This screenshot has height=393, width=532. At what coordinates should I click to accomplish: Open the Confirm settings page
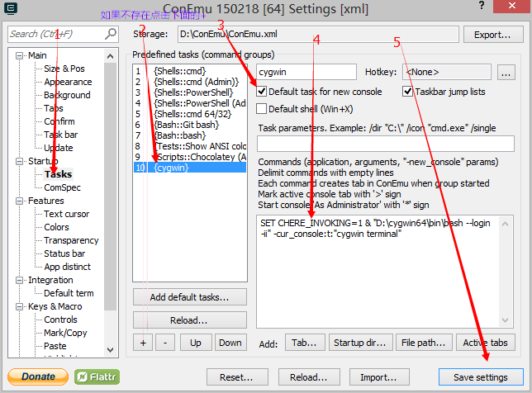59,121
